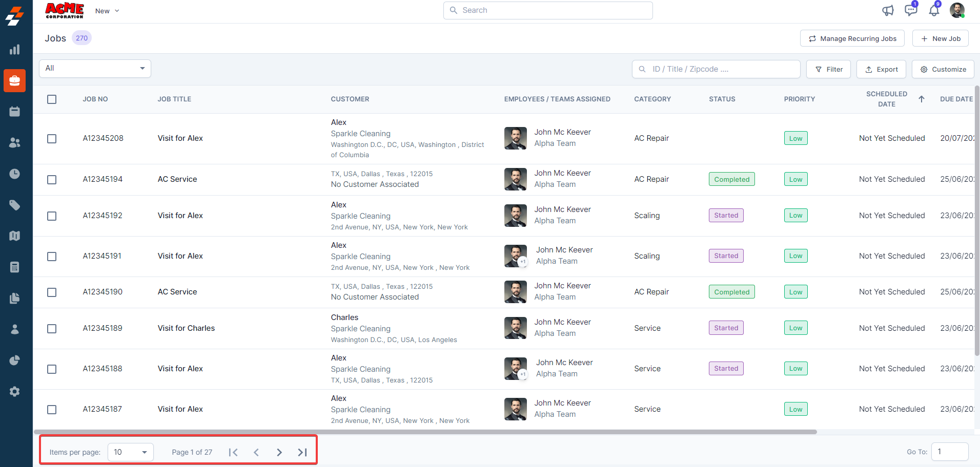This screenshot has width=980, height=467.
Task: Open the announcements megaphone icon
Action: pos(888,11)
